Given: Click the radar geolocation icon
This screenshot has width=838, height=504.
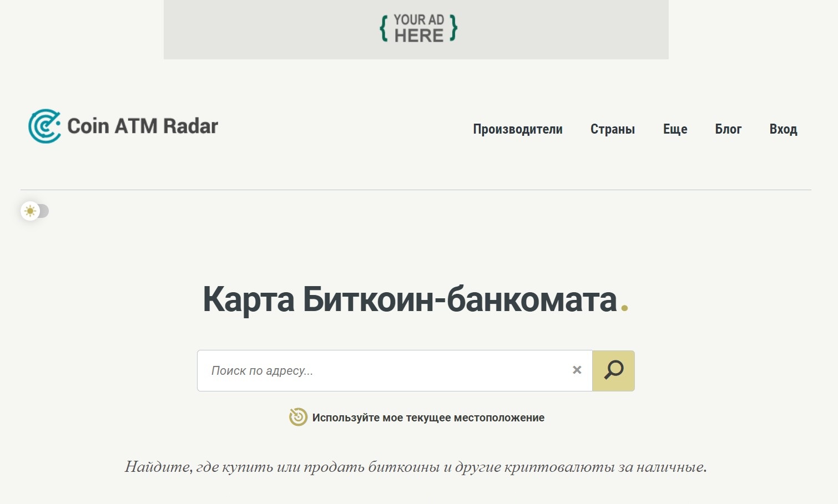Looking at the screenshot, I should [x=297, y=417].
